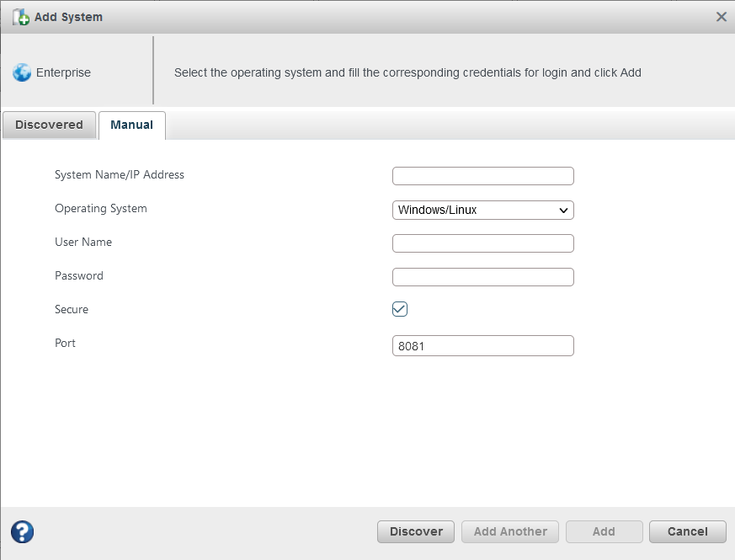Viewport: 735px width, 560px height.
Task: Click the Add System title bar icon
Action: [x=21, y=17]
